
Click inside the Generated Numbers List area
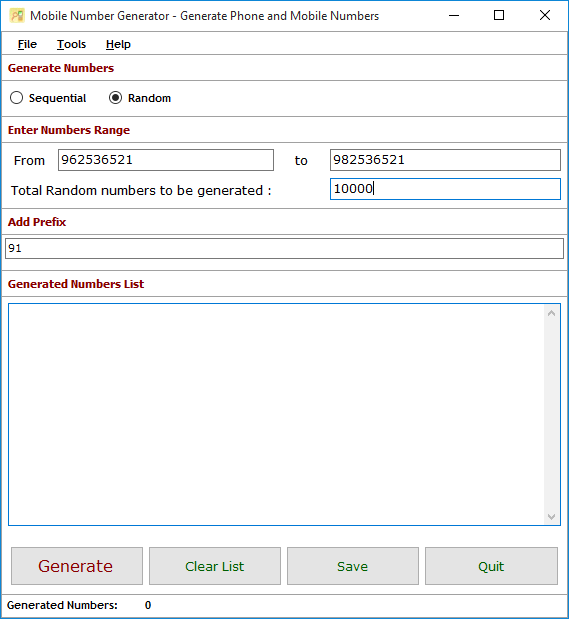276,415
